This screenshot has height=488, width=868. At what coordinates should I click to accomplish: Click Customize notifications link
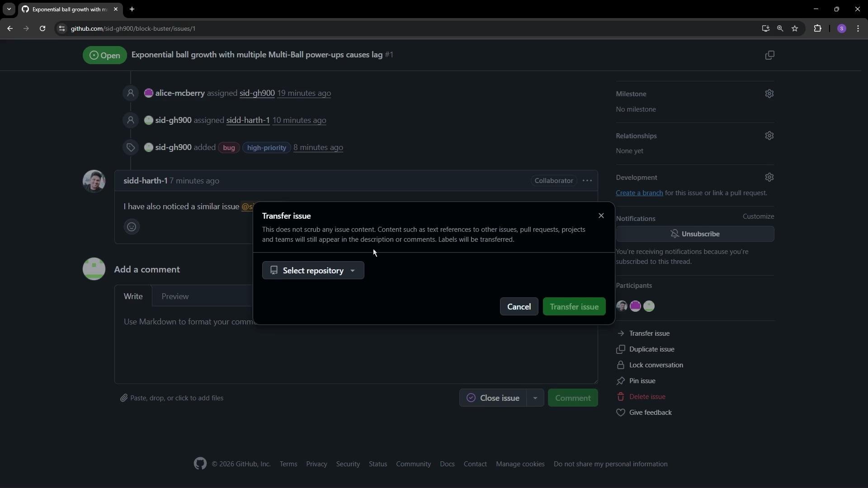[x=758, y=216]
